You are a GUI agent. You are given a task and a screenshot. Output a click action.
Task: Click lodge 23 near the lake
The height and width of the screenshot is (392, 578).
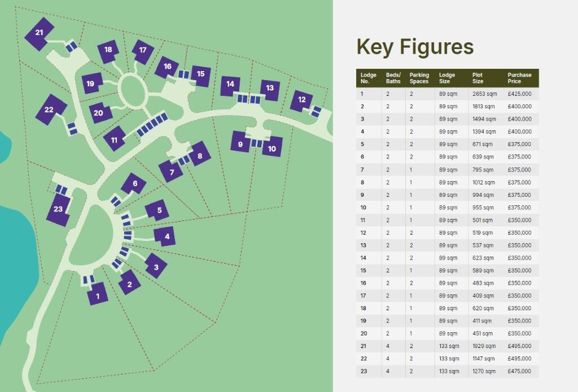(x=58, y=210)
